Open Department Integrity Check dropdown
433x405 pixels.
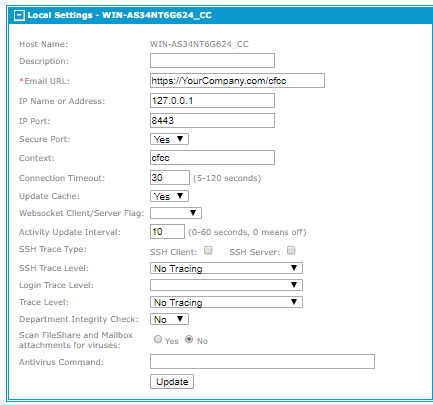pos(169,319)
